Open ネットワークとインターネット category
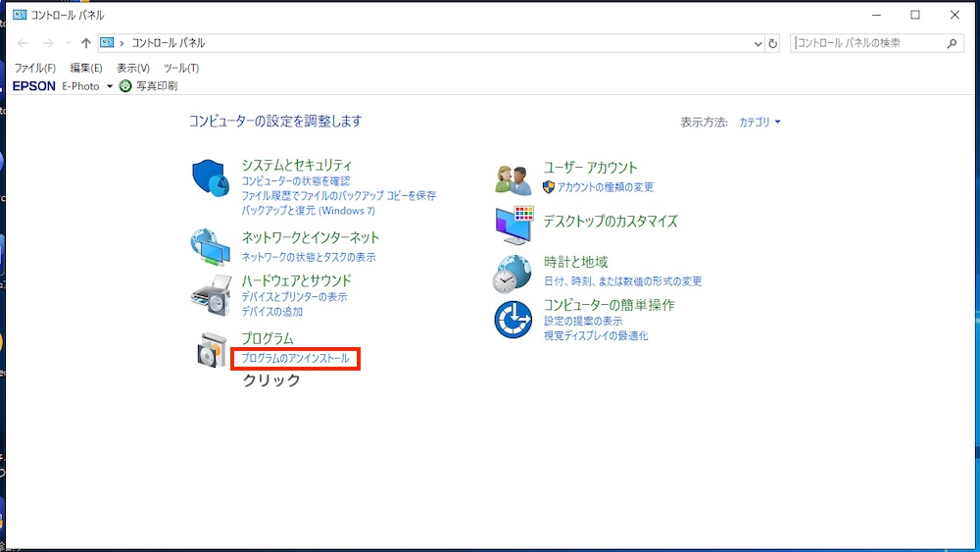 click(311, 237)
